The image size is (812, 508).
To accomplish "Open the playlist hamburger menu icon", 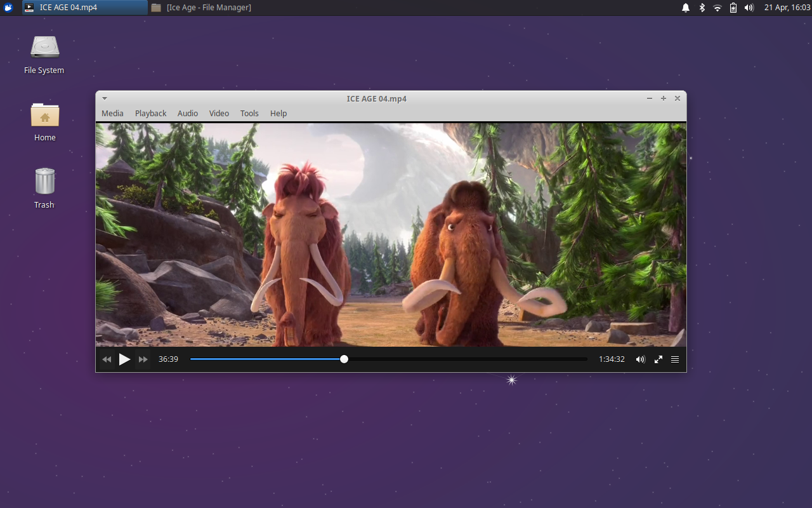I will click(675, 359).
